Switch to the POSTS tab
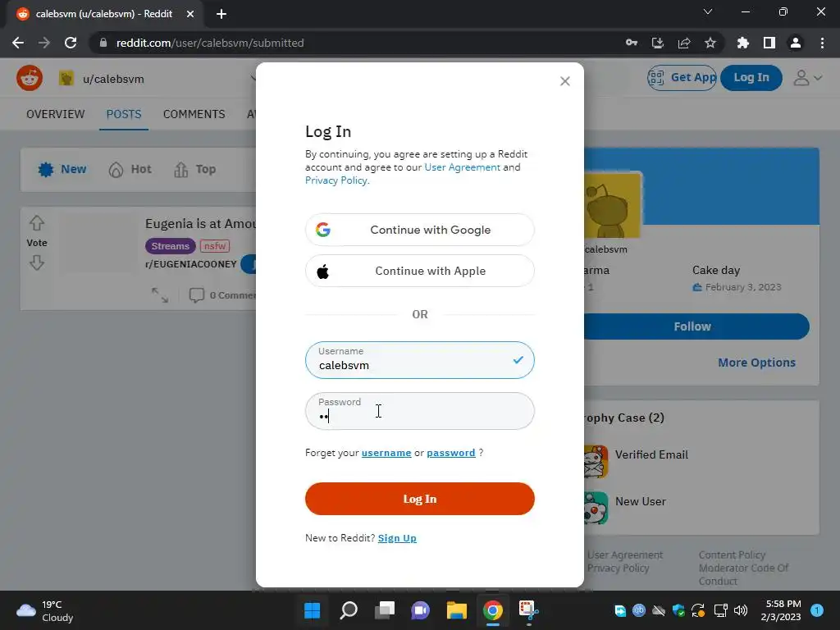Viewport: 840px width, 630px height. [124, 114]
